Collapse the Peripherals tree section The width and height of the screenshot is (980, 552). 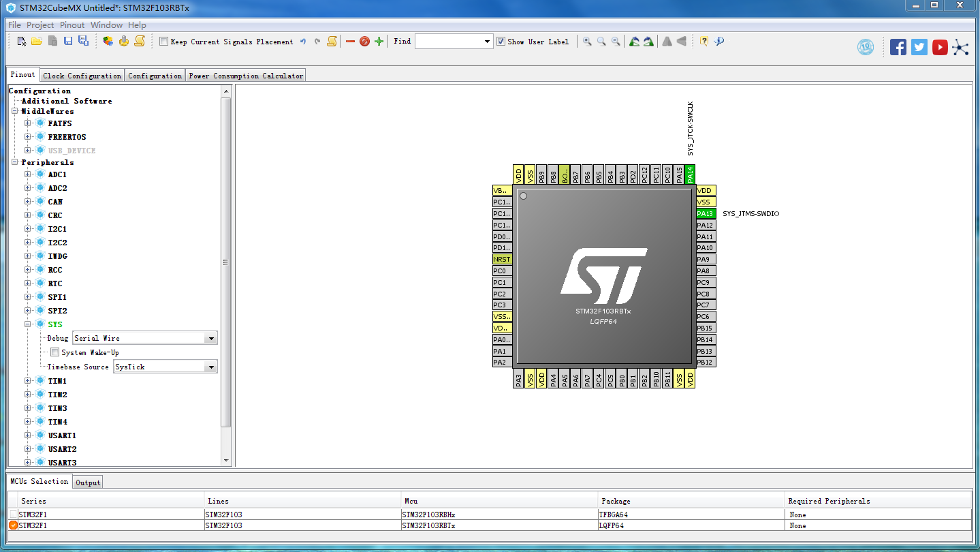(14, 162)
